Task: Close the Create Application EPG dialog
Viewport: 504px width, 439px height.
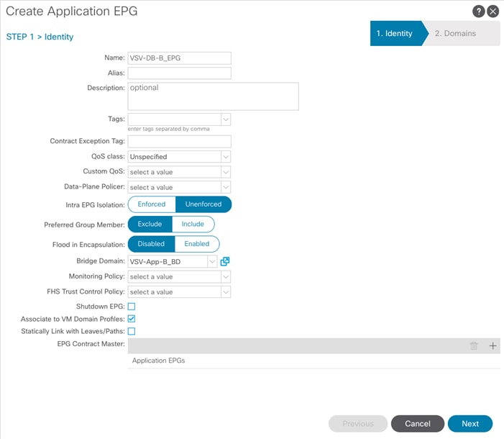Action: pos(492,12)
